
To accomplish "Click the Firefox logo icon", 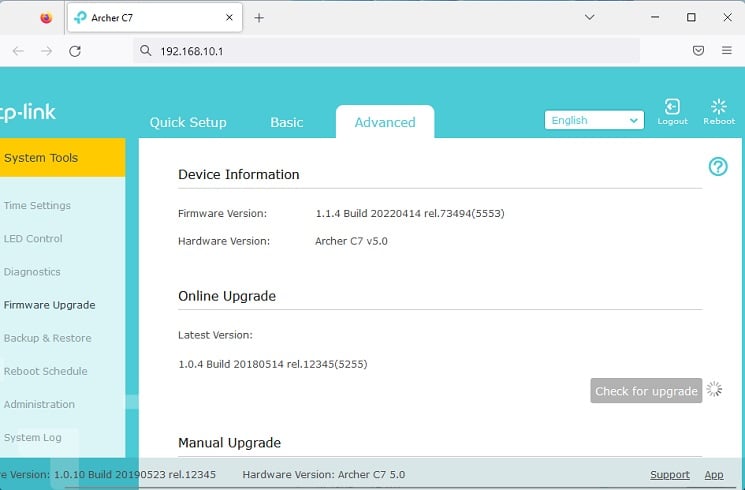I will click(x=46, y=18).
